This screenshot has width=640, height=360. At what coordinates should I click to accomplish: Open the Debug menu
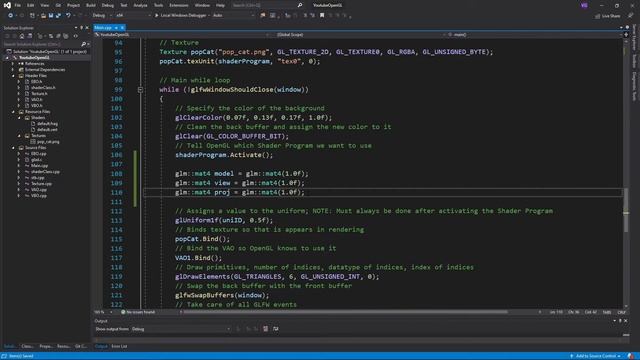click(108, 5)
